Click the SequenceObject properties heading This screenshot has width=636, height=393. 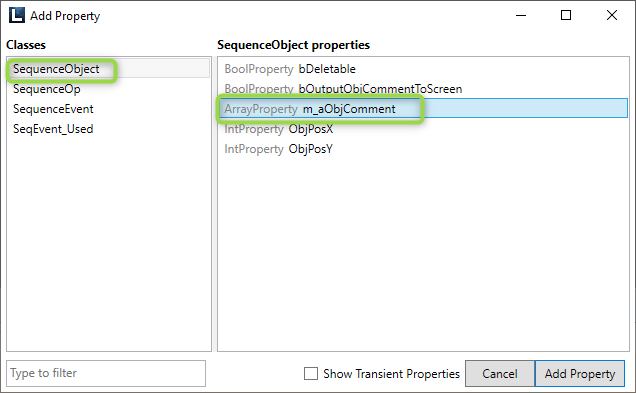pos(293,45)
